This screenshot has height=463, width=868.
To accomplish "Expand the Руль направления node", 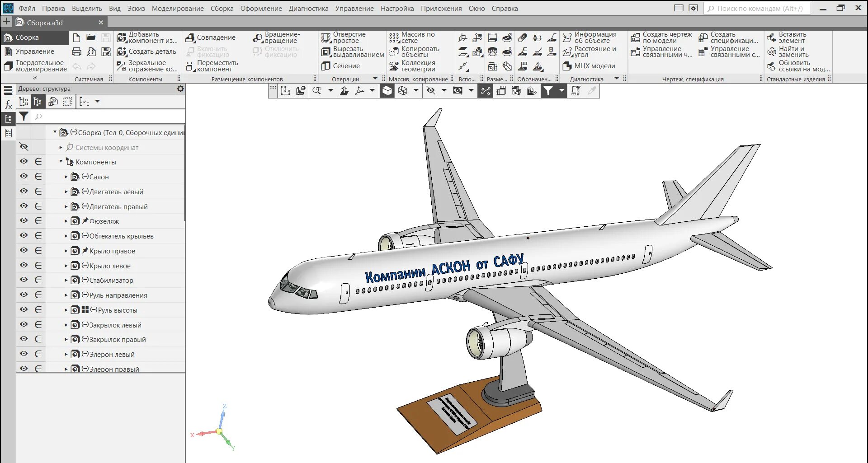I will 66,295.
